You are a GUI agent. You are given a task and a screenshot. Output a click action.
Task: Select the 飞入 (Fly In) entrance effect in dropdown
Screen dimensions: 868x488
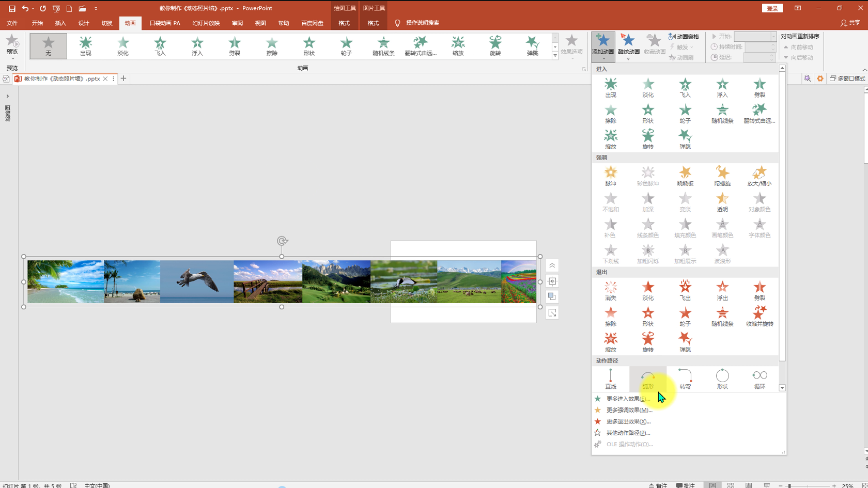tap(685, 87)
